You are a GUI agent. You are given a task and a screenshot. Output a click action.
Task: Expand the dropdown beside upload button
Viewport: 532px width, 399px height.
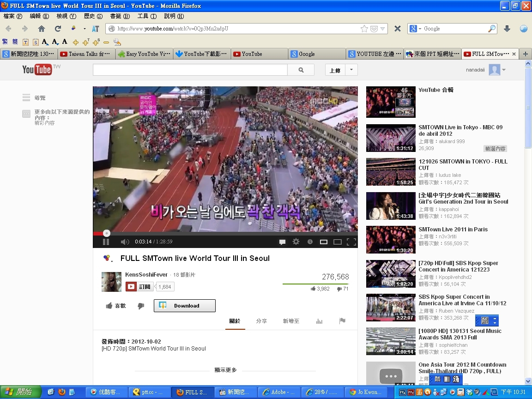tap(351, 70)
